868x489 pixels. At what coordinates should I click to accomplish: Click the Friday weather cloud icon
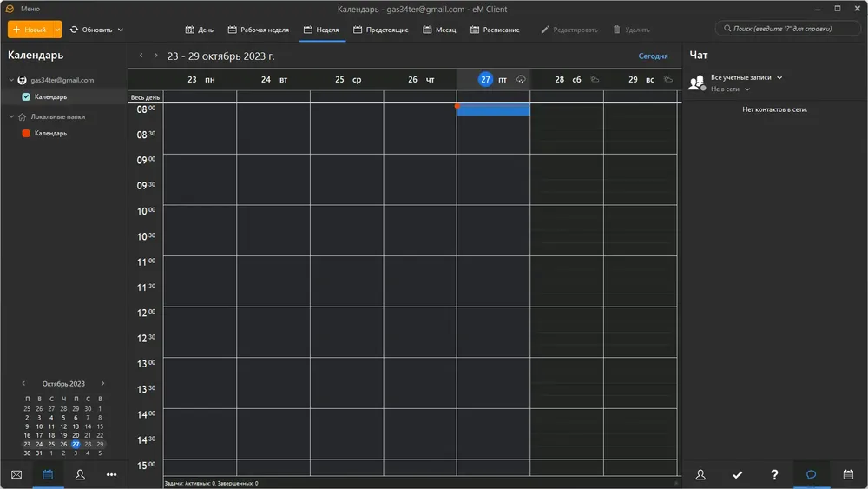point(521,80)
